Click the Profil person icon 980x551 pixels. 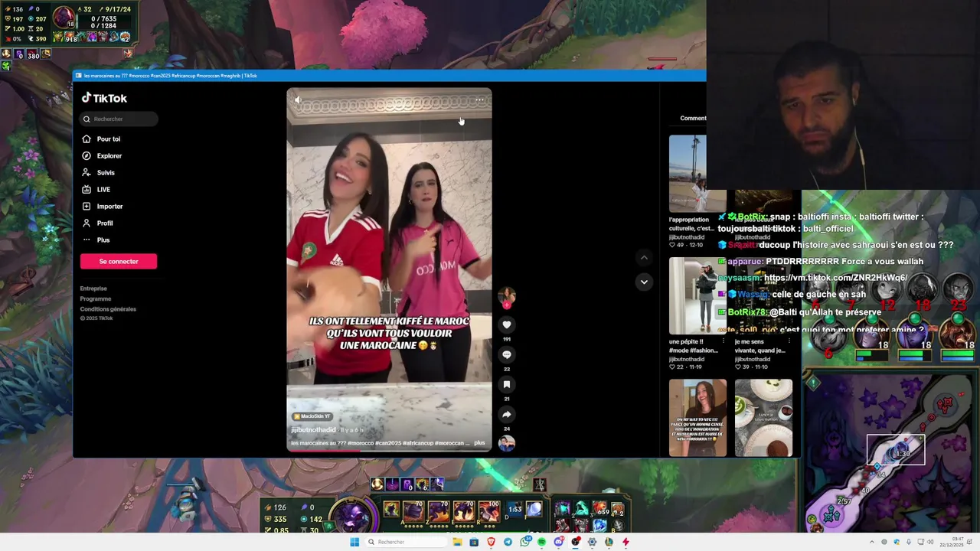coord(87,223)
